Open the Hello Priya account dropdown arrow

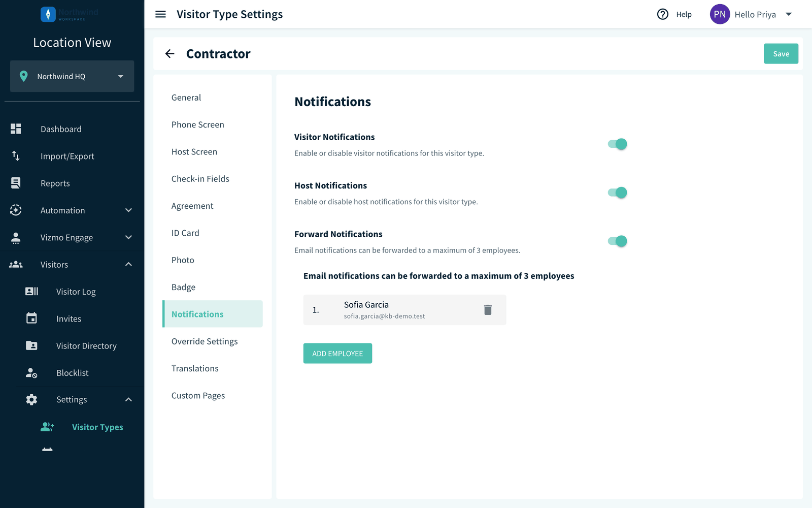[x=789, y=14]
